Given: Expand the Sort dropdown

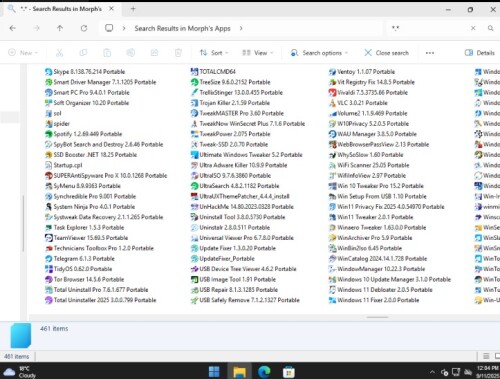Looking at the screenshot, I should pyautogui.click(x=214, y=53).
